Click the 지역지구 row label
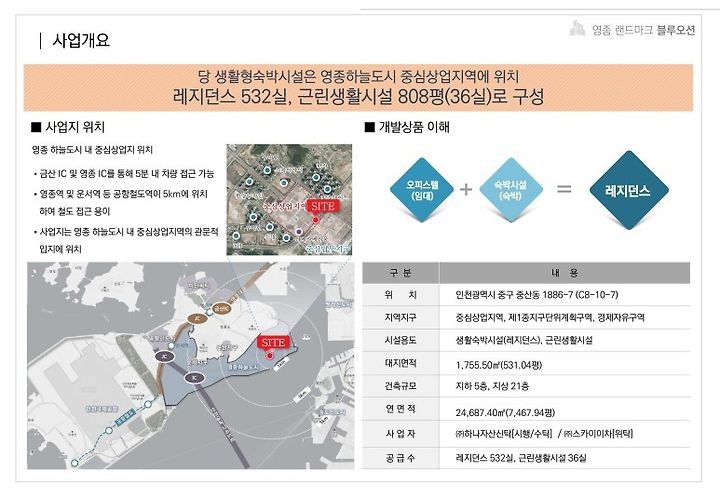Screen dimensions: 720x498 pos(400,317)
